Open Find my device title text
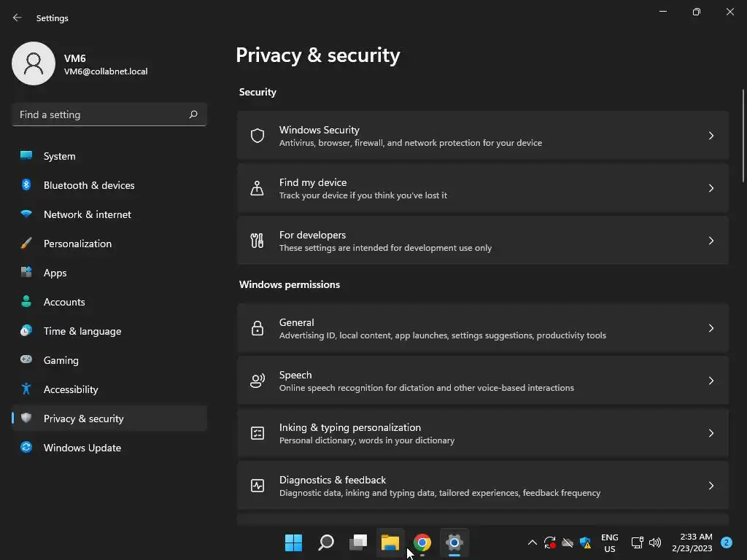Image resolution: width=747 pixels, height=560 pixels. pyautogui.click(x=313, y=182)
